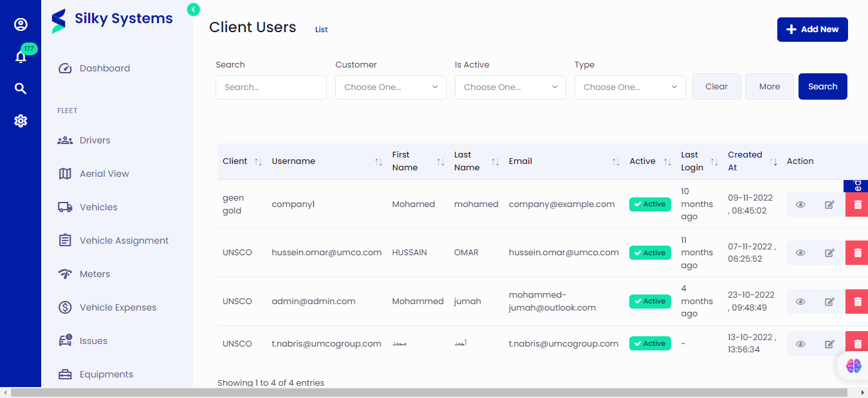
Task: Open Vehicle Expenses via its dollar icon
Action: (x=64, y=307)
